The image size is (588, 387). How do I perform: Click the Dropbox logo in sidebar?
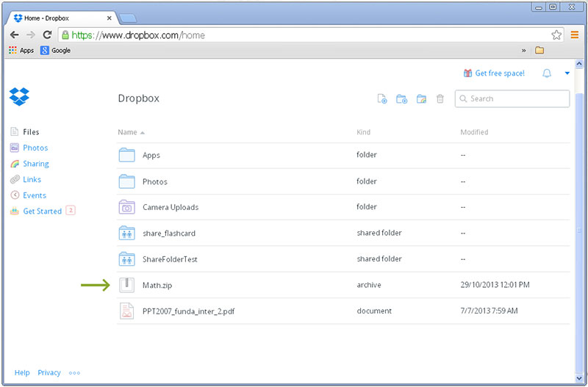pos(19,97)
